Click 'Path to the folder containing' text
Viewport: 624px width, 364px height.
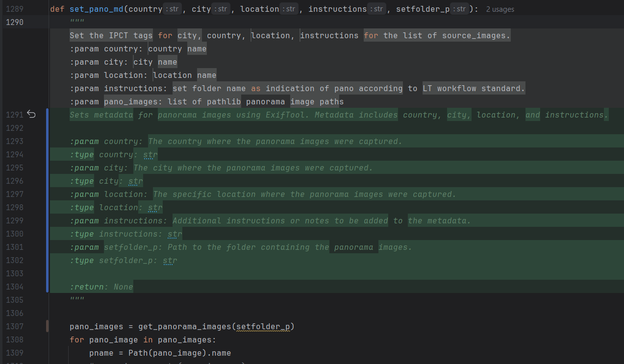tap(241, 247)
